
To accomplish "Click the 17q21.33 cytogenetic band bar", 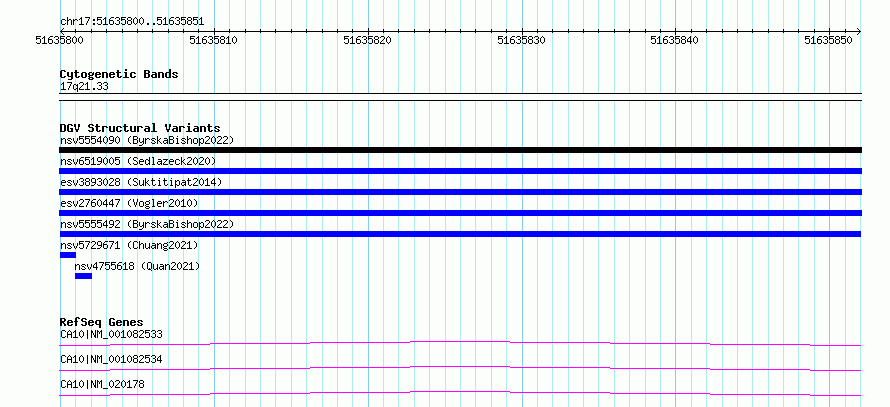I will (x=460, y=97).
